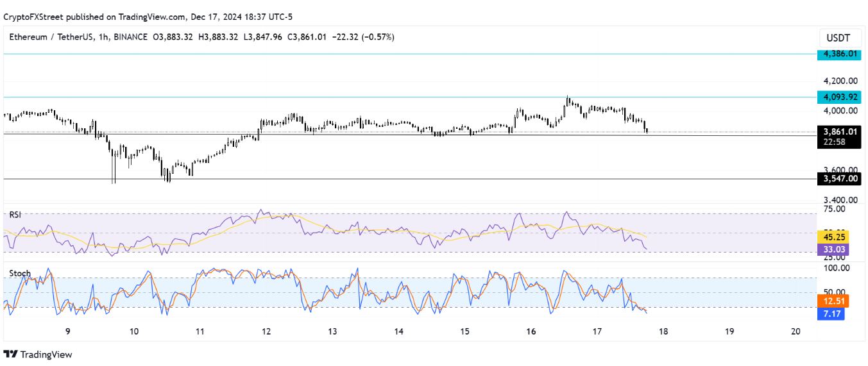Click the TradingView logo icon
This screenshot has width=868, height=366.
click(11, 354)
